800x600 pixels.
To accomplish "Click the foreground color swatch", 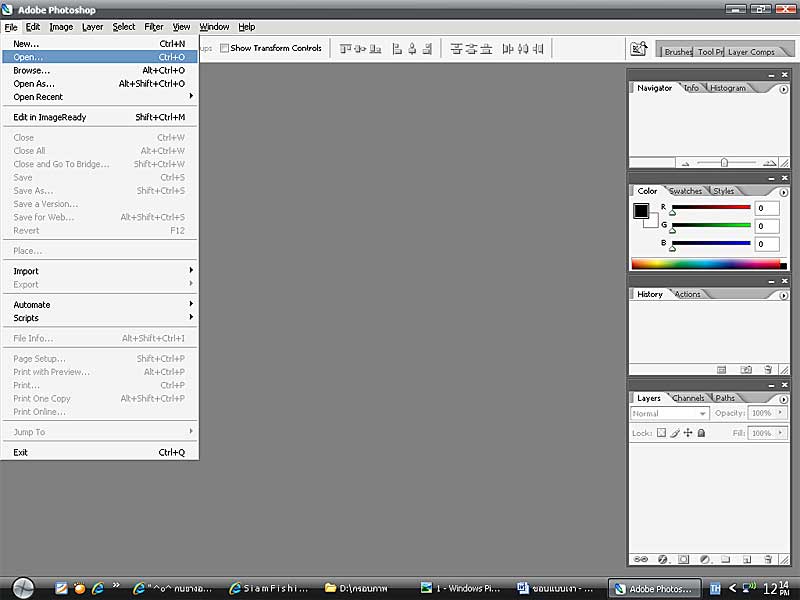I will [x=641, y=210].
